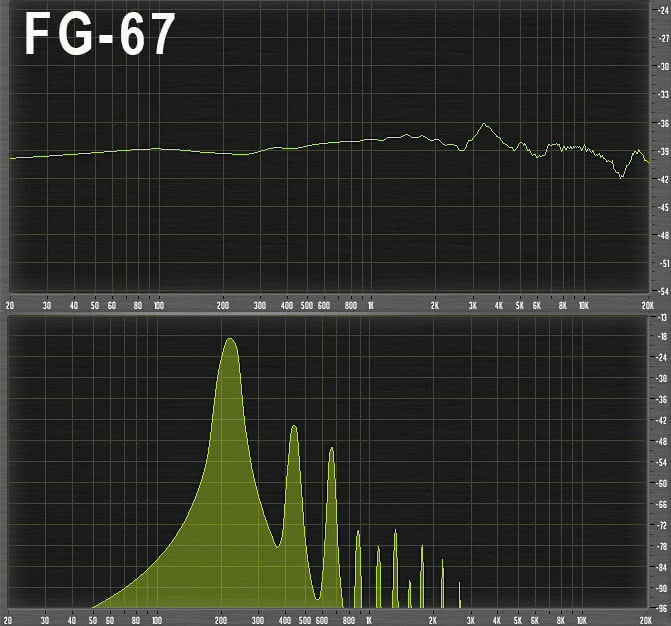Click 200 label under harmonic spectrum graph
671x626 pixels.
[x=221, y=620]
